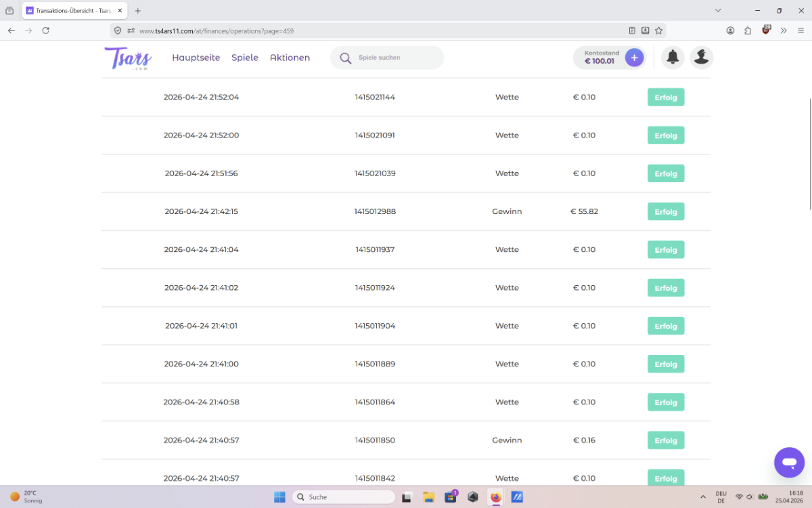Viewport: 812px width, 508px height.
Task: Click the Tsars logo
Action: click(x=128, y=58)
